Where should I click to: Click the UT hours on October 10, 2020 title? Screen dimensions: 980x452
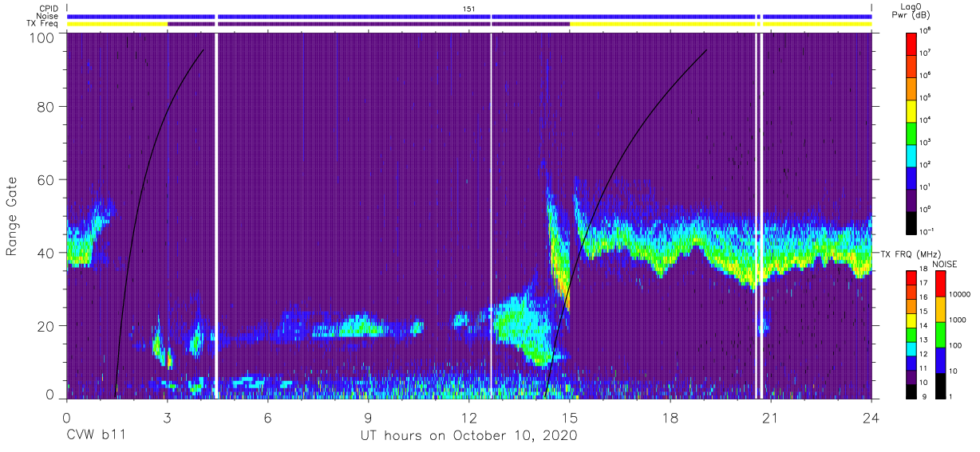pyautogui.click(x=468, y=436)
